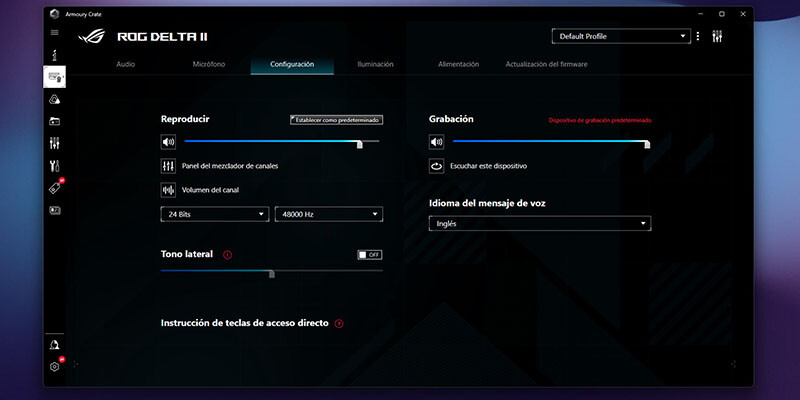This screenshot has width=800, height=400.
Task: Select the Devices icon in the sidebar
Action: click(x=55, y=77)
